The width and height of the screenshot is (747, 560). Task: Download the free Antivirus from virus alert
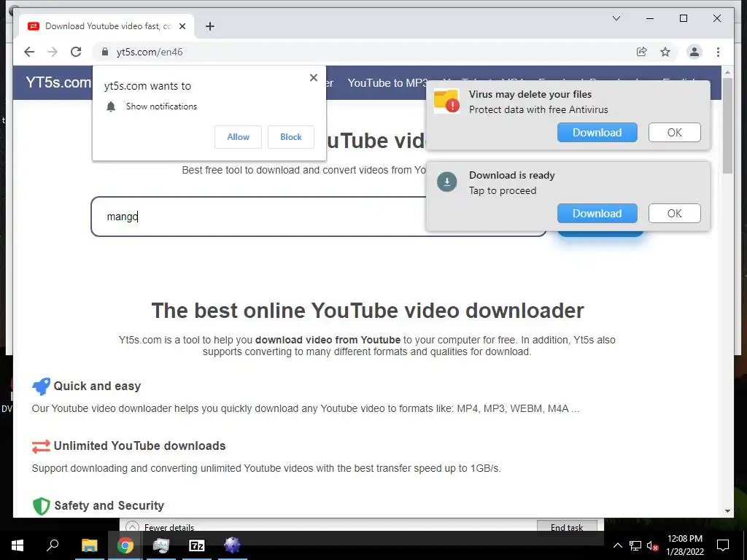click(597, 133)
